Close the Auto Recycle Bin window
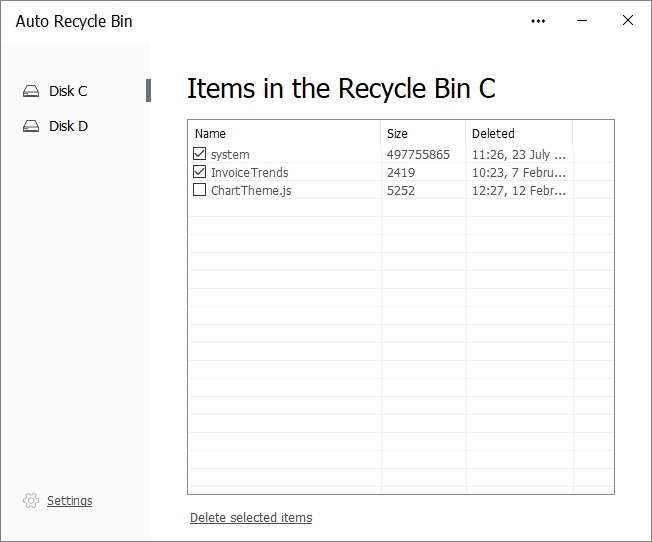The image size is (652, 542). pos(628,20)
